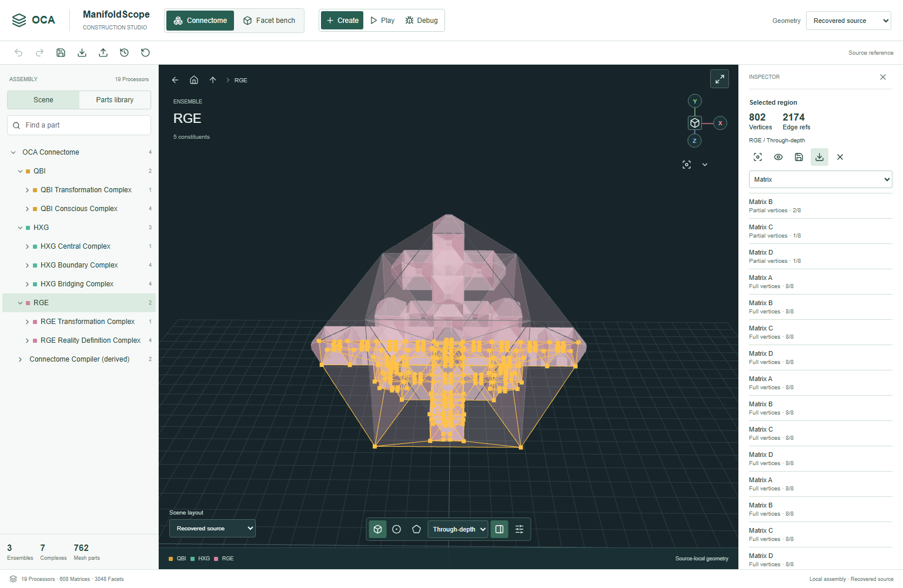Click the download icon under Selected region
The image size is (903, 588).
tap(820, 157)
